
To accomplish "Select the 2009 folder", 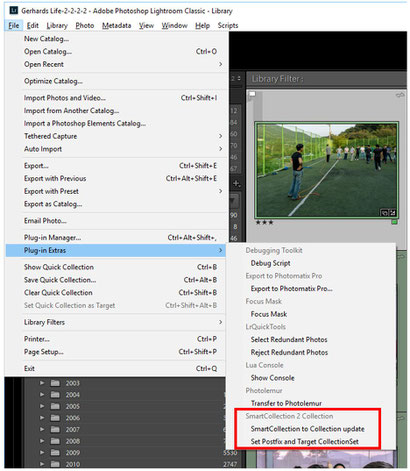I will pyautogui.click(x=72, y=453).
